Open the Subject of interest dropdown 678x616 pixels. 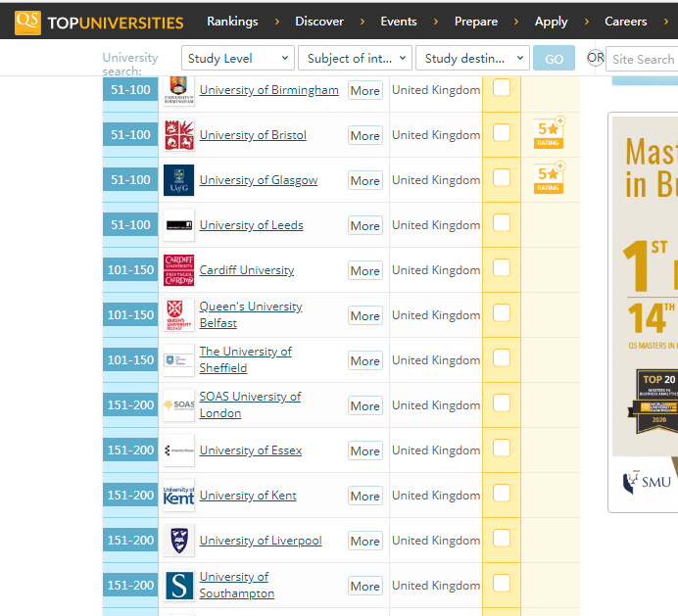point(355,58)
